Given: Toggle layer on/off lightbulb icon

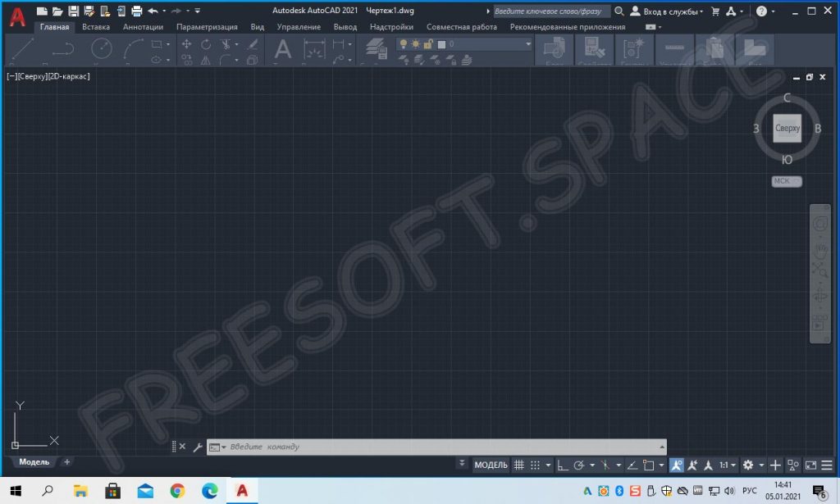Looking at the screenshot, I should point(404,44).
